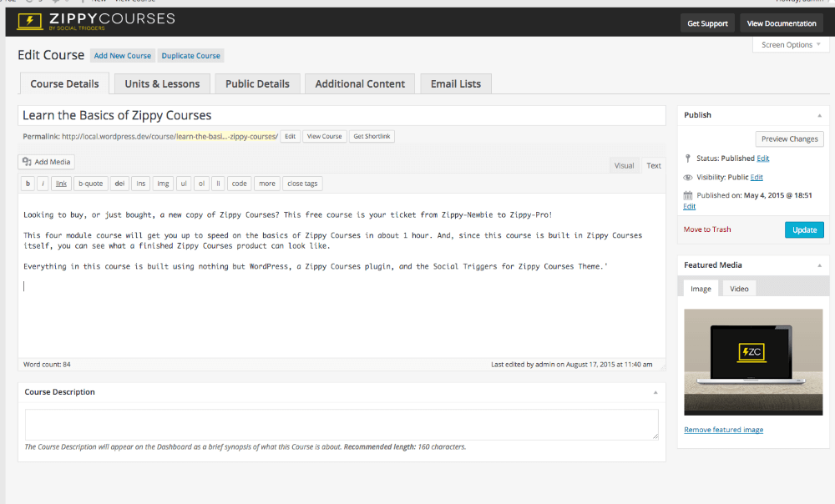Click the View Course button

coord(324,136)
